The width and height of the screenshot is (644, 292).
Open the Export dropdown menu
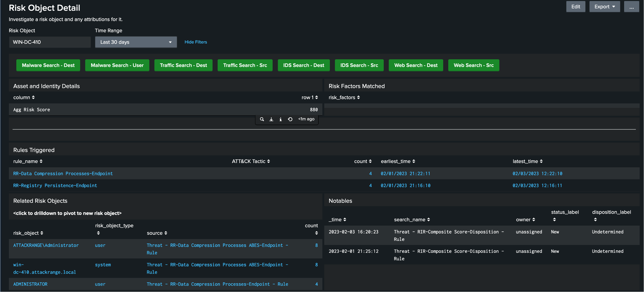[605, 7]
